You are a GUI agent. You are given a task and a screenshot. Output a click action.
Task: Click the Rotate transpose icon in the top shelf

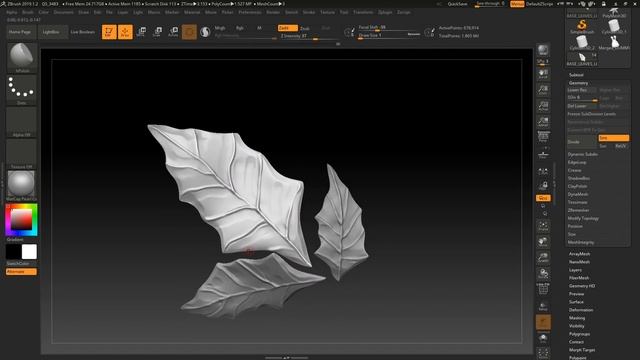[x=173, y=32]
